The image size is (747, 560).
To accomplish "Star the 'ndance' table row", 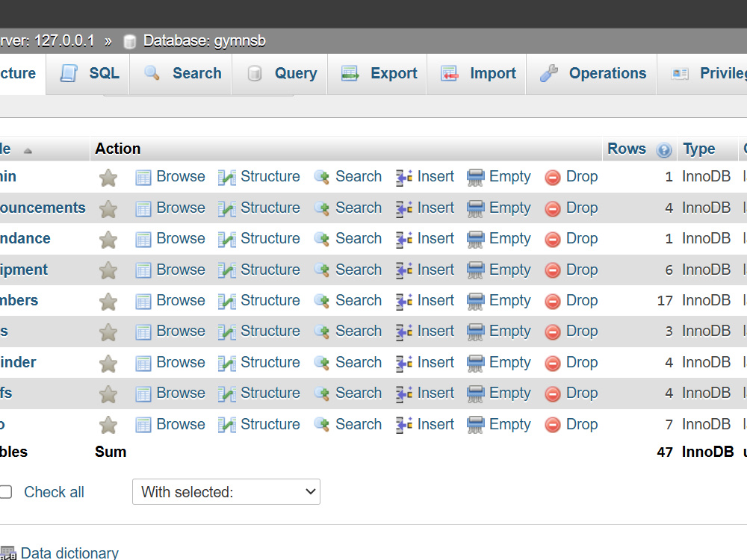I will click(x=108, y=240).
